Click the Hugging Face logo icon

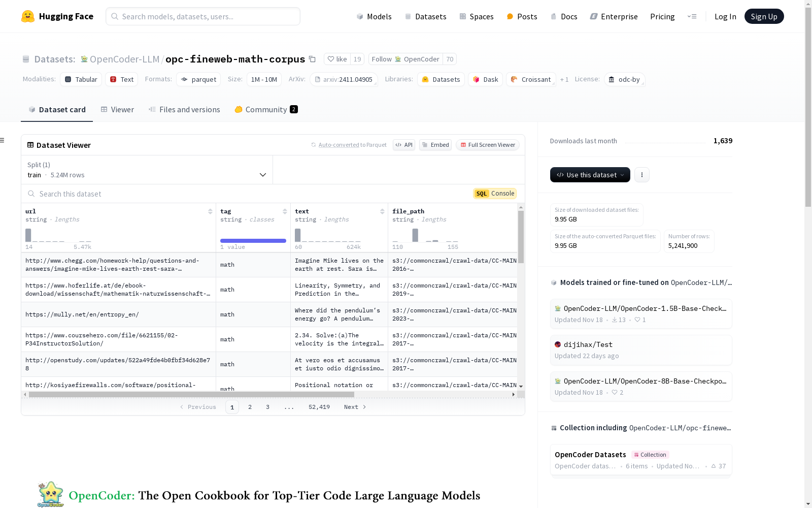[28, 16]
